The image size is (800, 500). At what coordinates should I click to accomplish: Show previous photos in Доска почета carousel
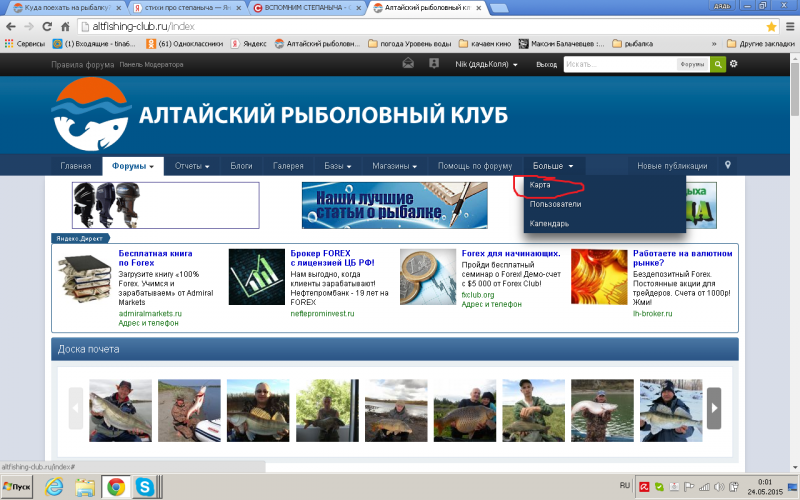76,408
